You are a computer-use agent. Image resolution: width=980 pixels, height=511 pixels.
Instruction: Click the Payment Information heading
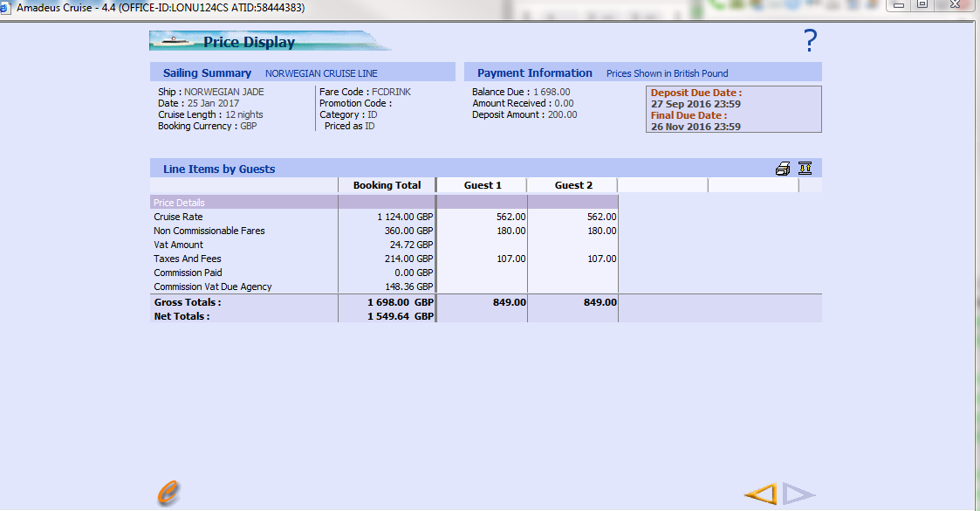(x=534, y=73)
